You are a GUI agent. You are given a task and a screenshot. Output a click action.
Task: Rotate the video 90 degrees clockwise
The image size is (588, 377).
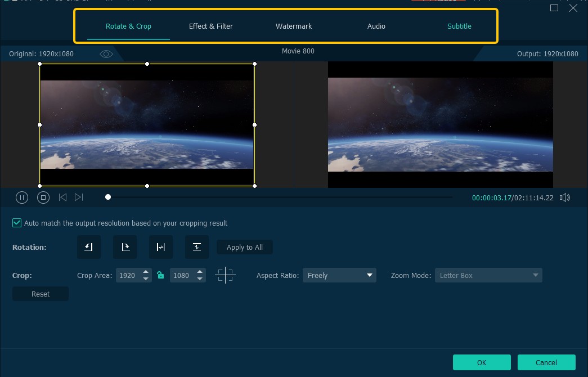pyautogui.click(x=124, y=247)
